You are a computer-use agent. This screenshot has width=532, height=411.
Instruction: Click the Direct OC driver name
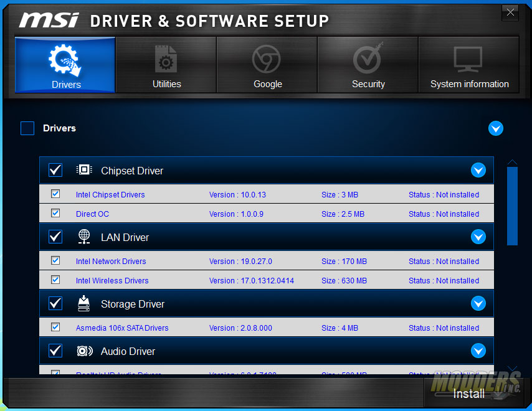pos(92,214)
